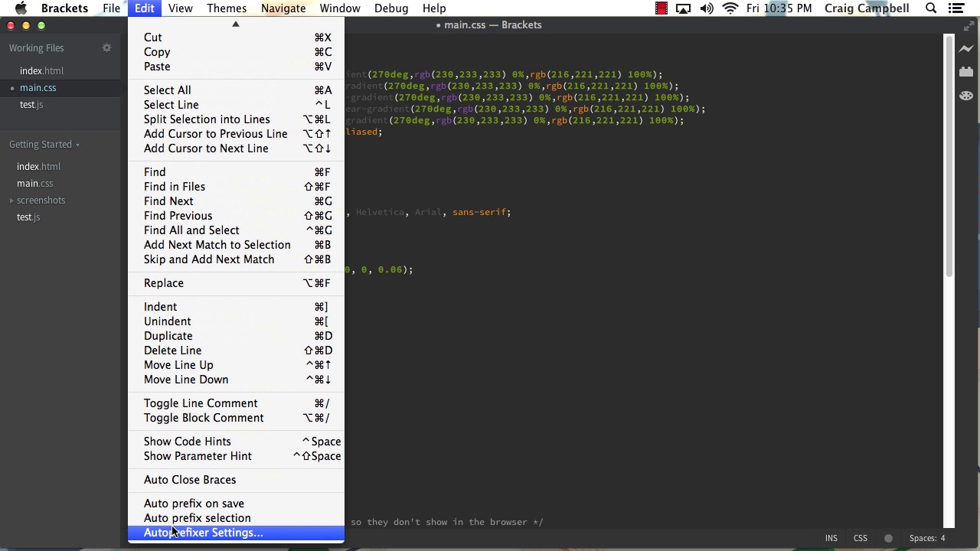This screenshot has width=980, height=551.
Task: Toggle the INS insert mode indicator
Action: click(831, 538)
